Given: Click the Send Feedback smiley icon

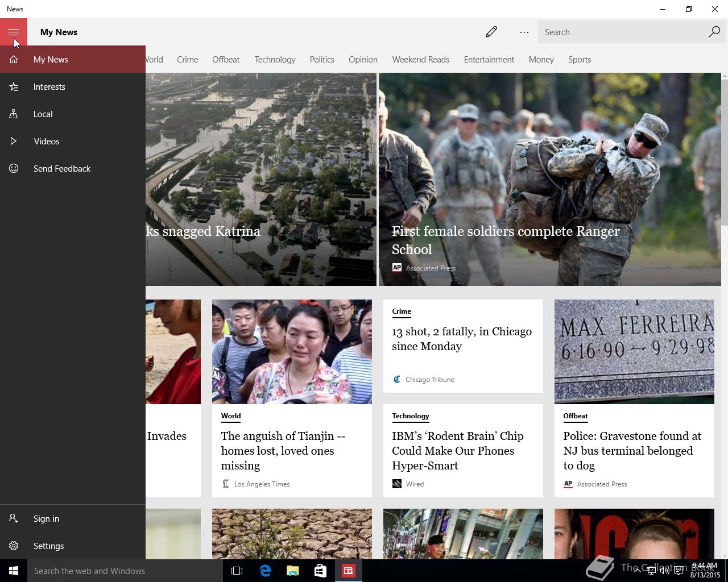Looking at the screenshot, I should click(x=14, y=168).
